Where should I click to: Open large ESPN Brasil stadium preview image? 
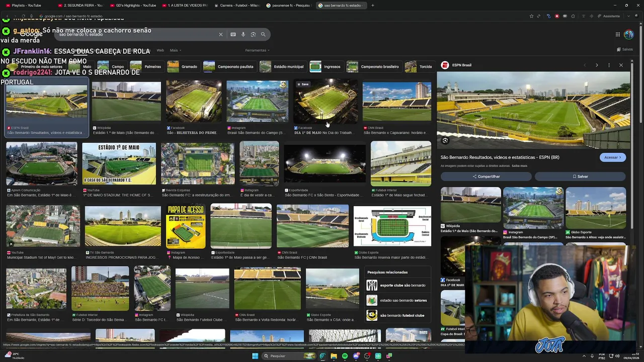point(533,110)
